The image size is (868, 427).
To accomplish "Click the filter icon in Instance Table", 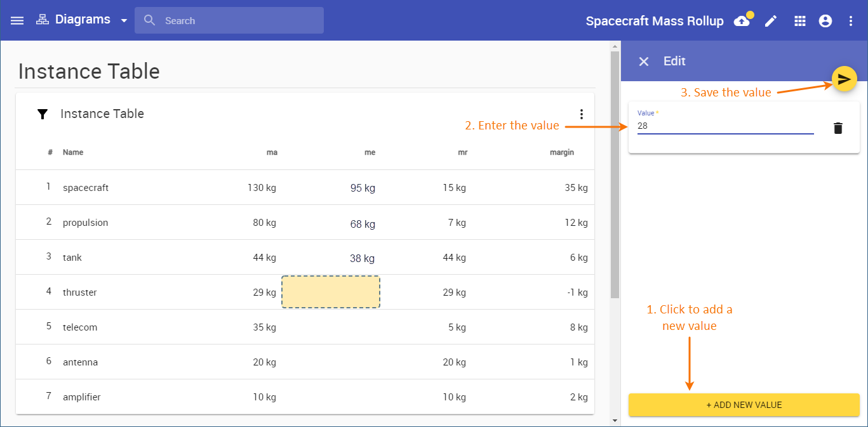I will pos(43,114).
